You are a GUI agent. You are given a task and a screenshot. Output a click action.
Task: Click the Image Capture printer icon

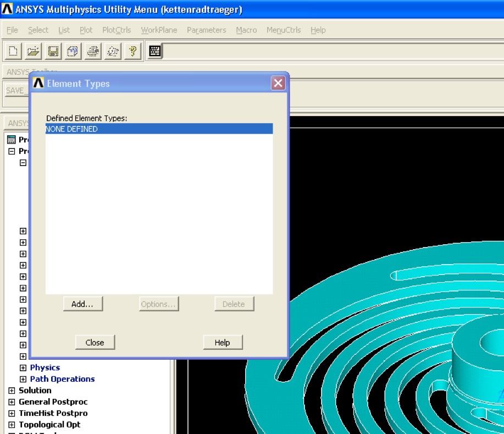93,51
